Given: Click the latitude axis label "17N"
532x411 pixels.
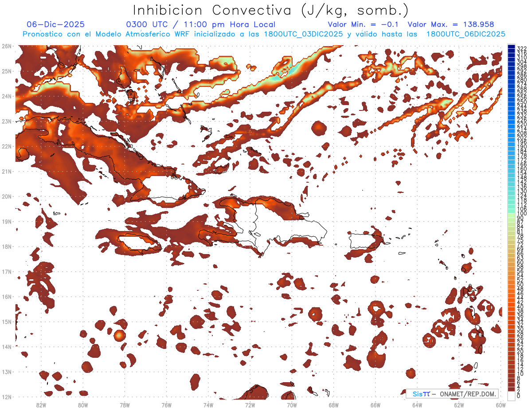Looking at the screenshot, I should click(x=6, y=271).
